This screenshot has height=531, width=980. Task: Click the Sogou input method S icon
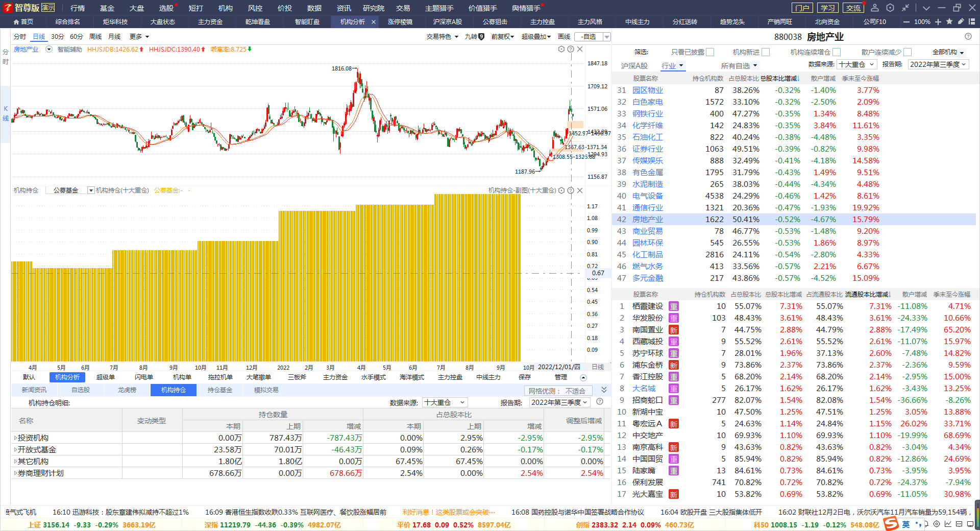(x=891, y=523)
